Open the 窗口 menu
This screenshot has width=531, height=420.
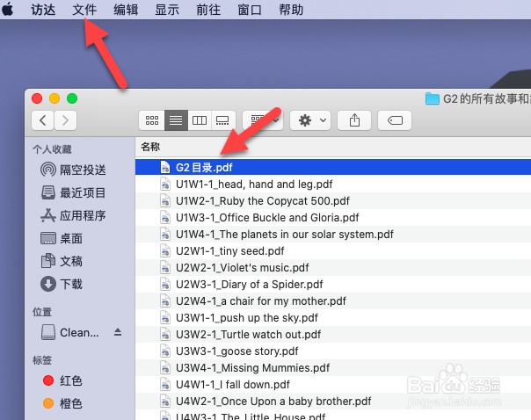tap(250, 10)
